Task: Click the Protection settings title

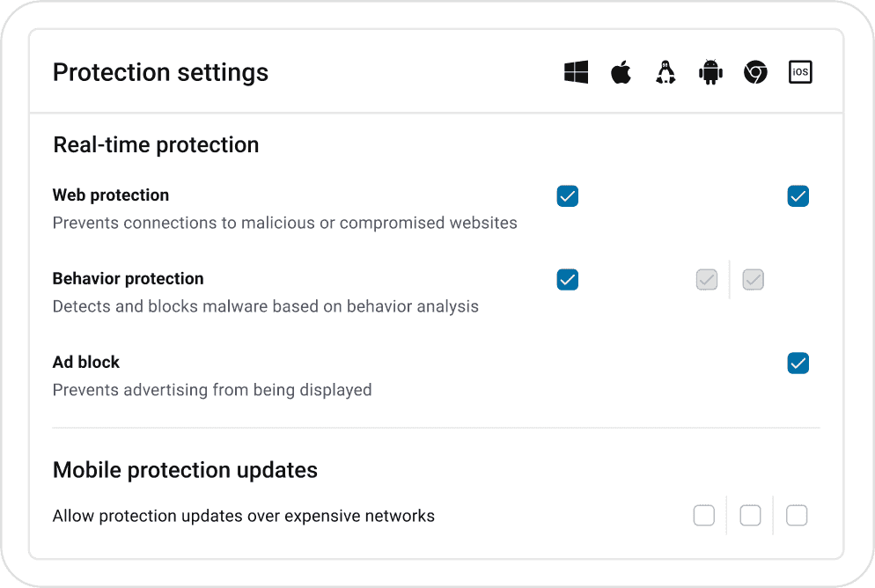Action: point(160,72)
